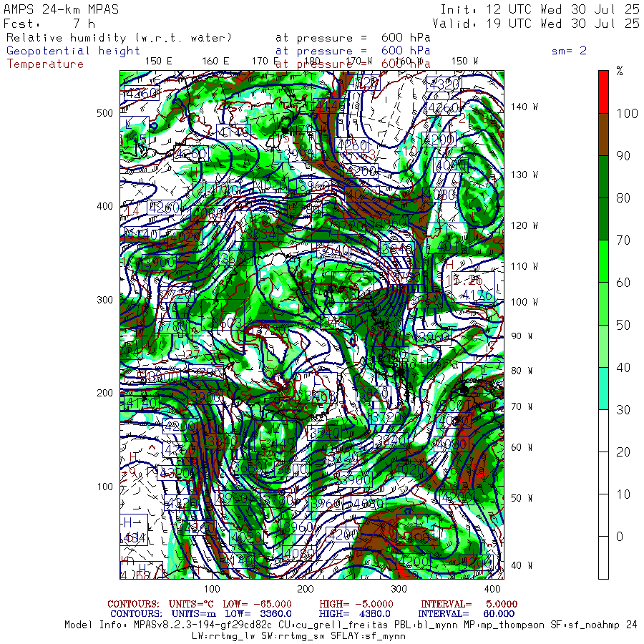Screen dimensions: 644x644
Task: Select the brown 90–100% colorbar segment
Action: tap(603, 135)
